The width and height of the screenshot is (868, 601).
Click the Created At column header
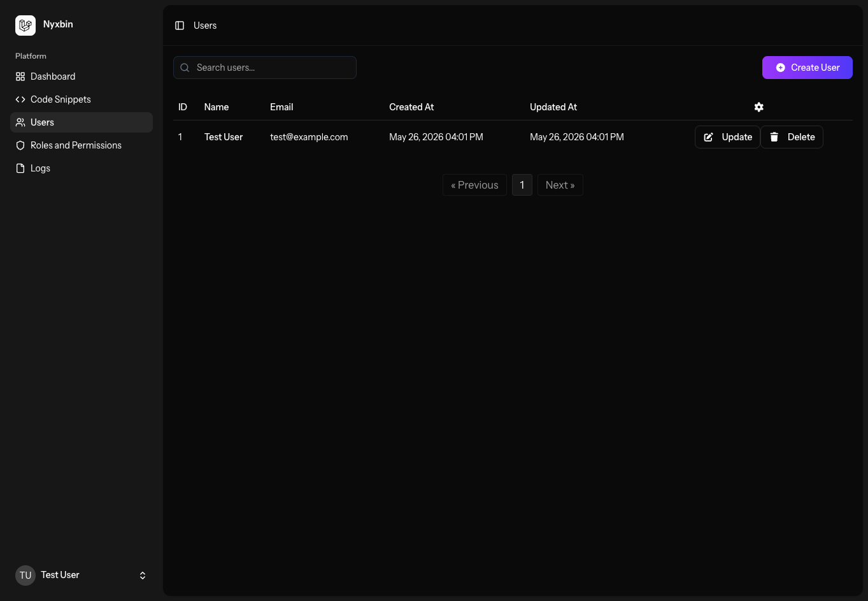click(x=411, y=107)
